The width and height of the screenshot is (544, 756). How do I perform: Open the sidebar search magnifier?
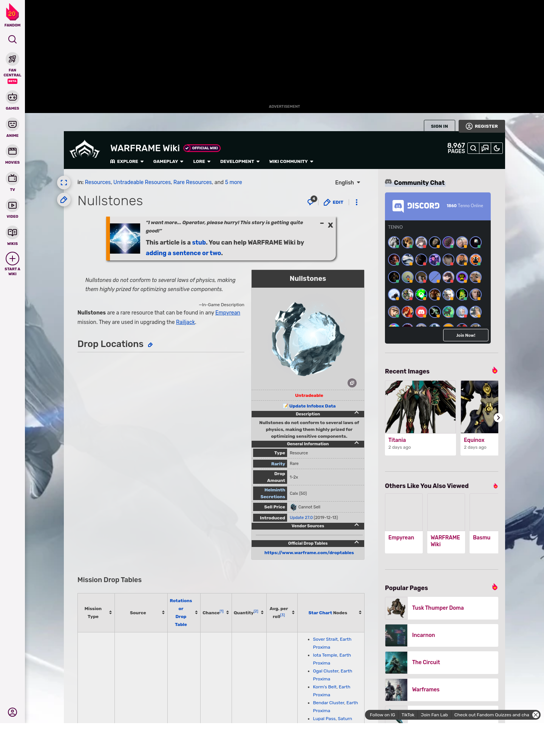pos(12,39)
